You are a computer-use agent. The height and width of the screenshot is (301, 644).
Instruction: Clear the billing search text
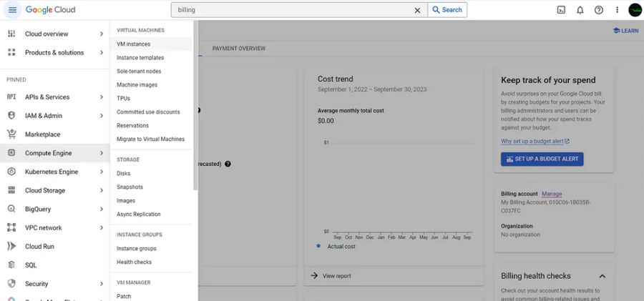click(417, 10)
